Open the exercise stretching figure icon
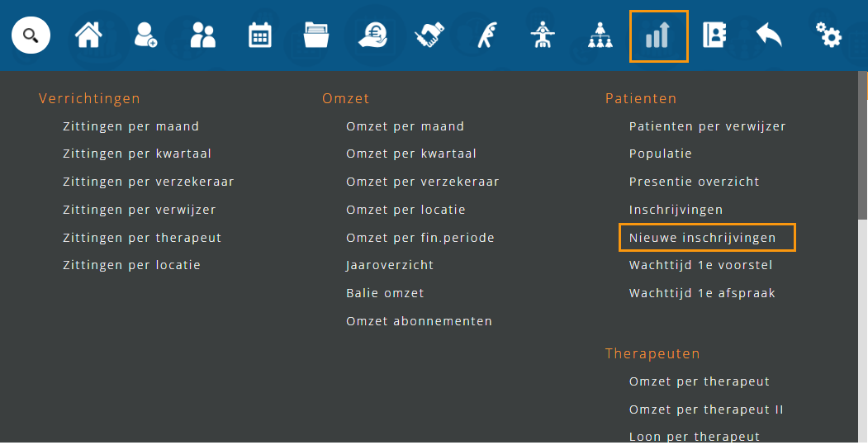Image resolution: width=868 pixels, height=445 pixels. click(x=485, y=36)
